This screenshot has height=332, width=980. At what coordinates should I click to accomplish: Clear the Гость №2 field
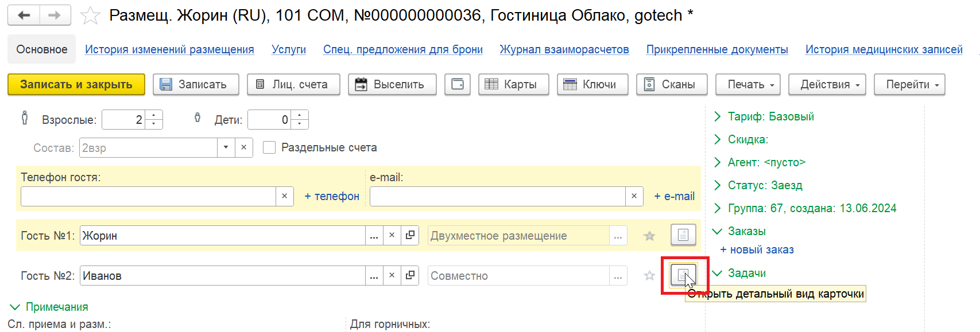point(392,276)
